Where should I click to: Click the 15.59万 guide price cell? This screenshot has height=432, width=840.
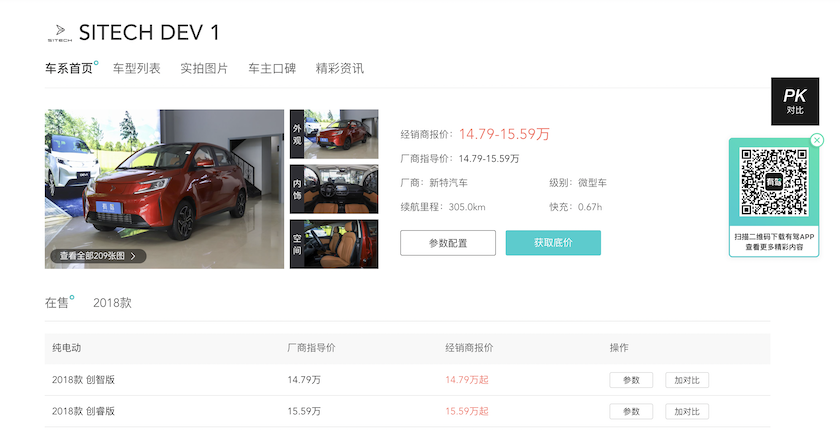304,411
